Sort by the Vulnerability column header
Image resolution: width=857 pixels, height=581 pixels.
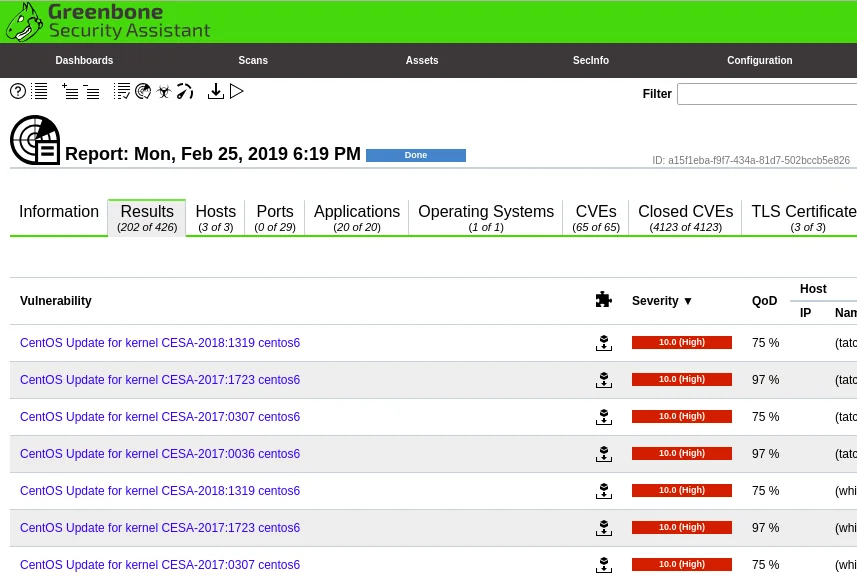pos(56,301)
